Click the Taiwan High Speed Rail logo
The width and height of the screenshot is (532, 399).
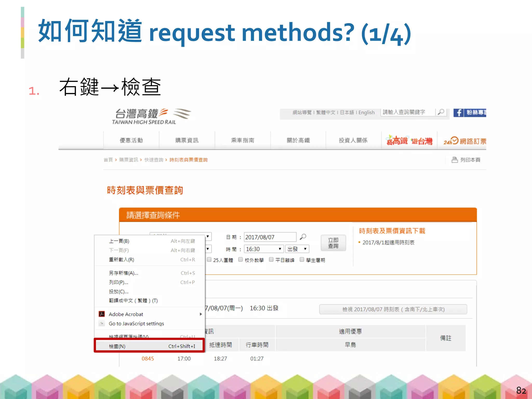click(x=152, y=116)
